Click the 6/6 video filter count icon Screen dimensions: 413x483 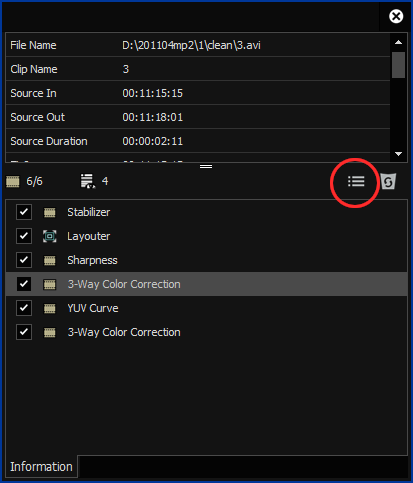pyautogui.click(x=13, y=182)
